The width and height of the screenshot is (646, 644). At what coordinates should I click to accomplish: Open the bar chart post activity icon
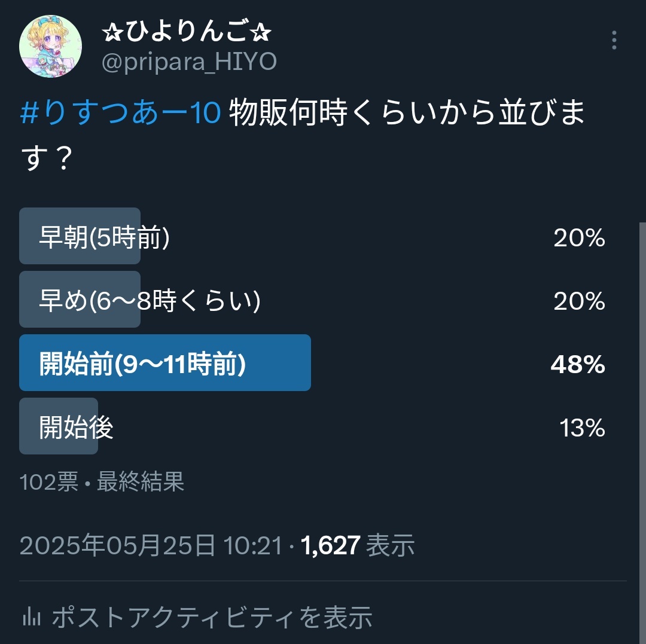pos(31,617)
